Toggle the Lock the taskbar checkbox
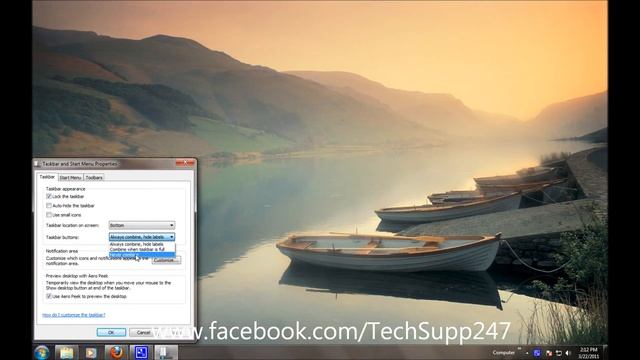Screen dimensions: 640x360 click(x=49, y=196)
